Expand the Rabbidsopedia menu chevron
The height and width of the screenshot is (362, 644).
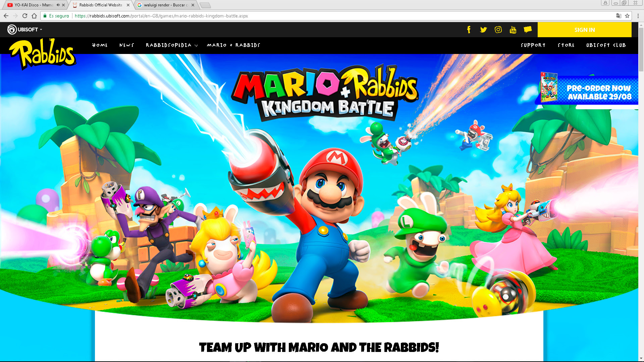(x=196, y=46)
